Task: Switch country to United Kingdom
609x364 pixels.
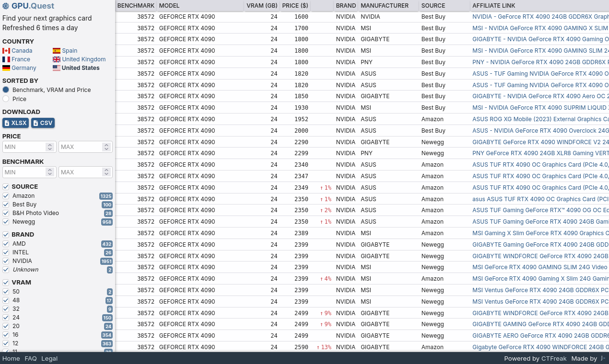Action: coord(84,59)
